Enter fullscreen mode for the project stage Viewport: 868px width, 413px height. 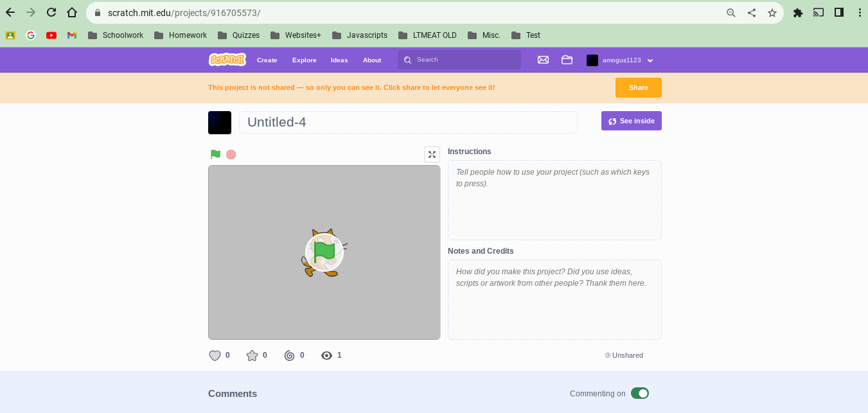coord(432,154)
